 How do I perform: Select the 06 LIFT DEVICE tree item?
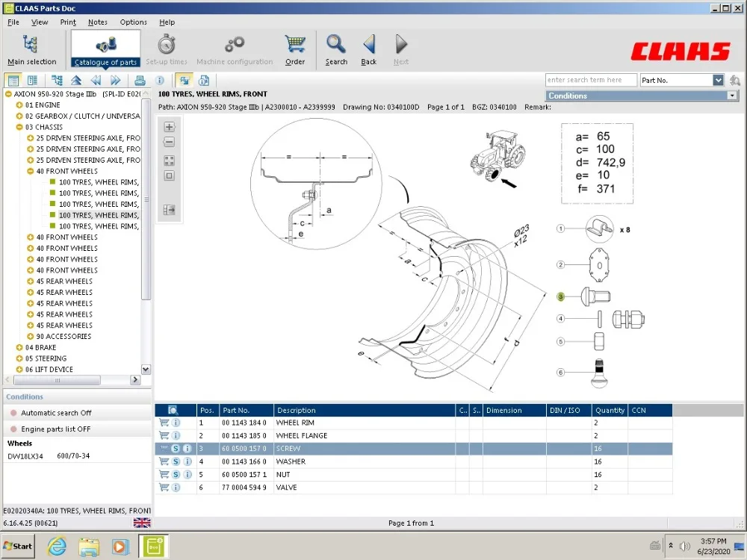[49, 369]
